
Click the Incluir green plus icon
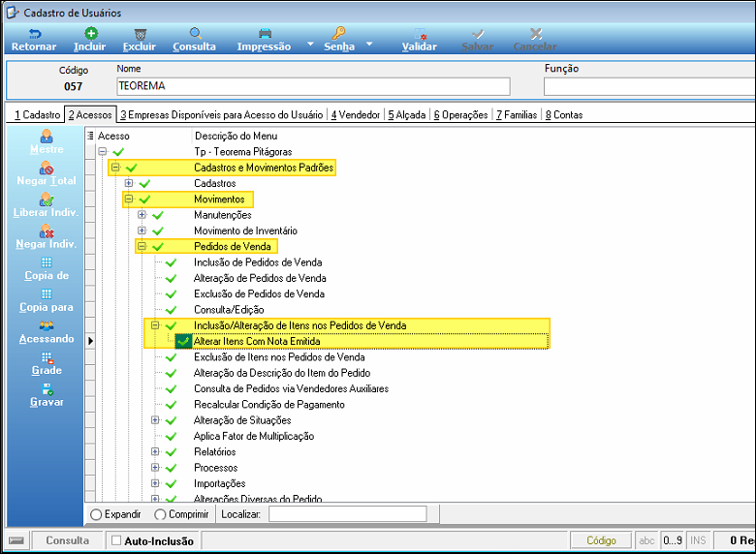[91, 33]
